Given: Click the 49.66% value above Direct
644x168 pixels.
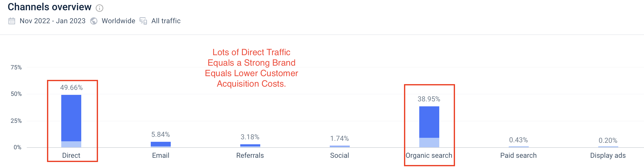Looking at the screenshot, I should (71, 88).
